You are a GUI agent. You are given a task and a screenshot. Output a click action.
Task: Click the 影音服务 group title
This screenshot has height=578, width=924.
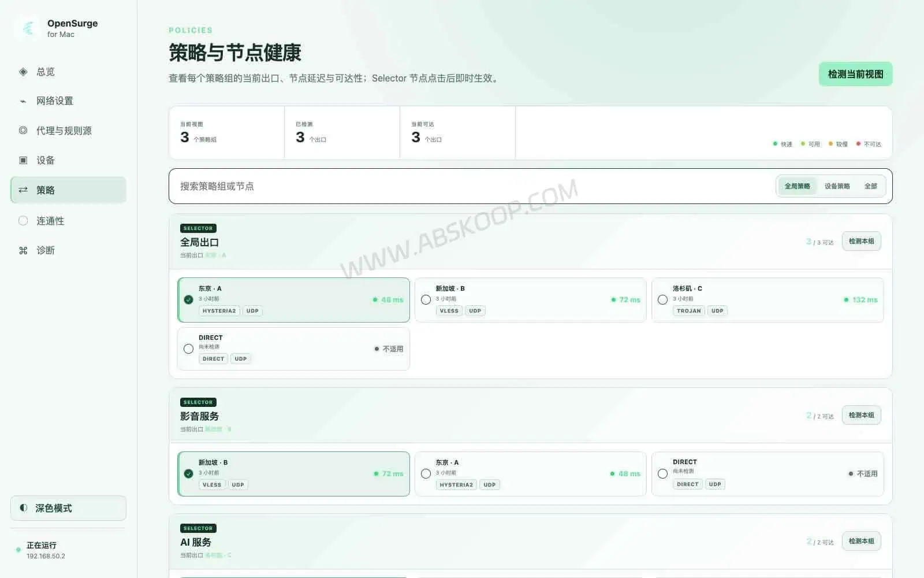199,416
